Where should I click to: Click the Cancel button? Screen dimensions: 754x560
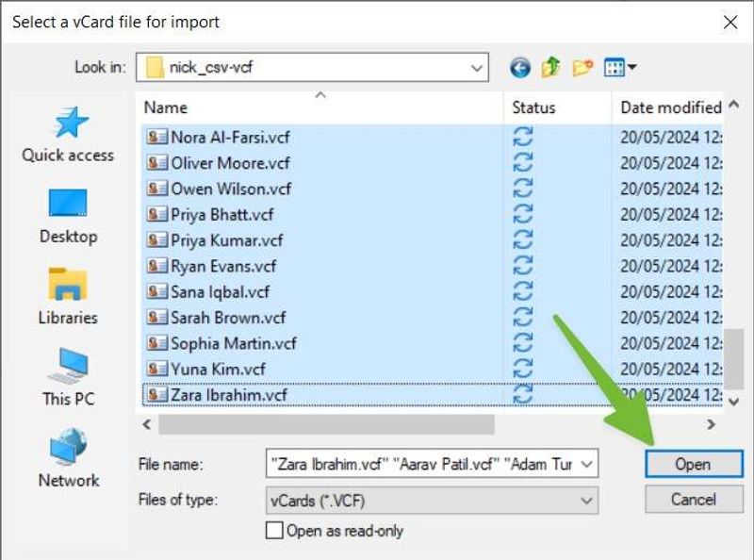tap(693, 500)
